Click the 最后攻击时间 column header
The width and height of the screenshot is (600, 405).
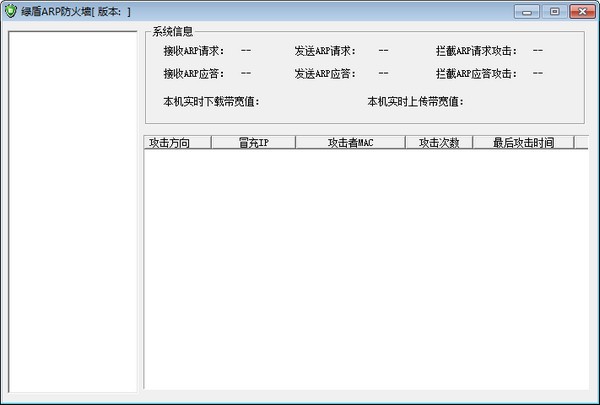point(523,143)
